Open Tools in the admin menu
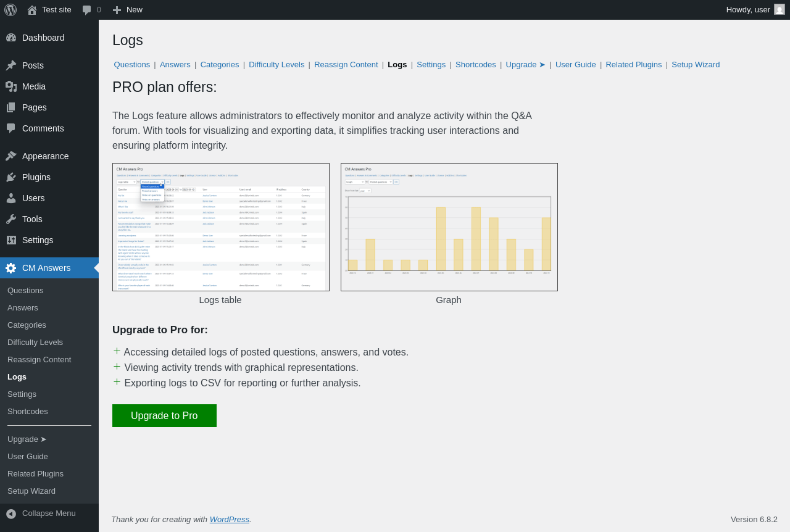This screenshot has height=532, width=790. [x=49, y=219]
